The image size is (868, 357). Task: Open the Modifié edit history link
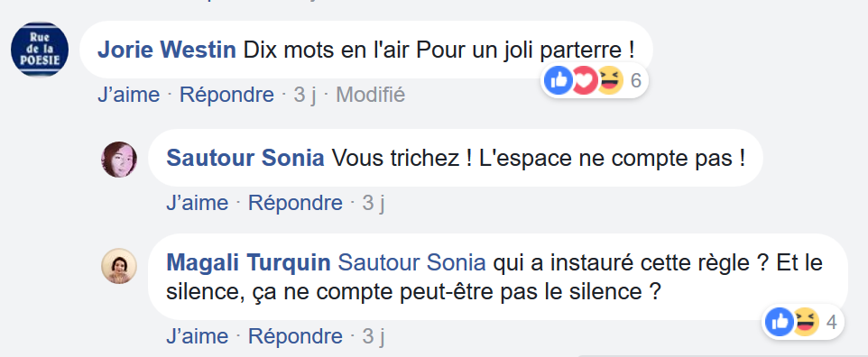[370, 95]
